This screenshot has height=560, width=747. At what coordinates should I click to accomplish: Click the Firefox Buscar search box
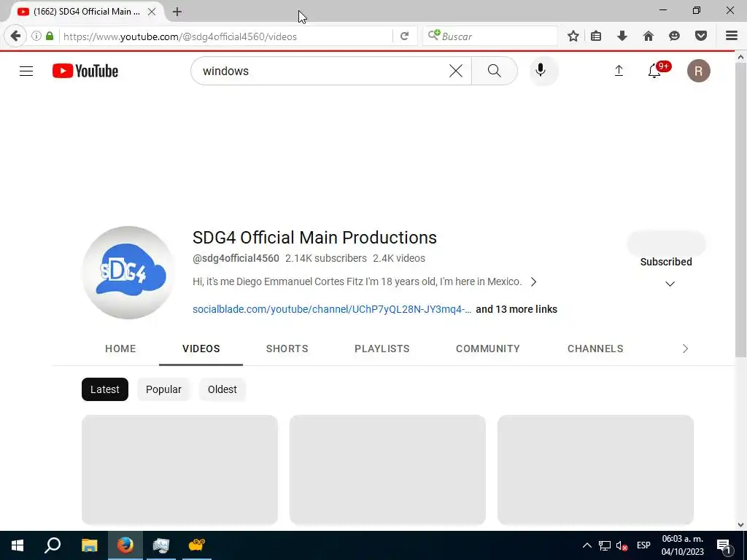[491, 36]
